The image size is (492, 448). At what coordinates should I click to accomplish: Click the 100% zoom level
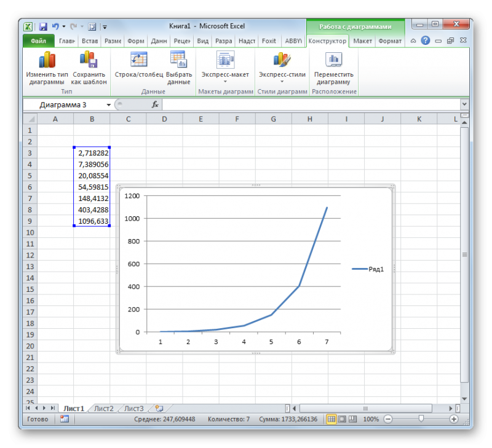[x=371, y=419]
